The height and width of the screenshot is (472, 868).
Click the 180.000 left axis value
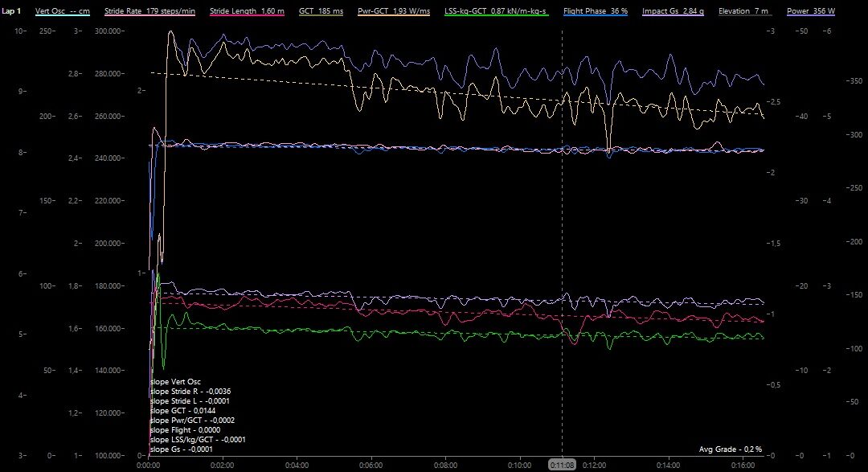click(x=109, y=286)
